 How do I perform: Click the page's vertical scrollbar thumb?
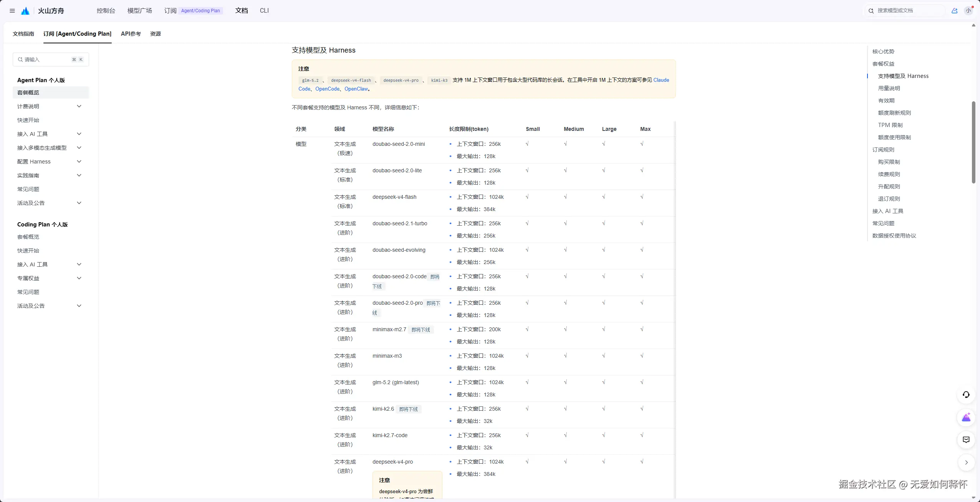pyautogui.click(x=973, y=142)
